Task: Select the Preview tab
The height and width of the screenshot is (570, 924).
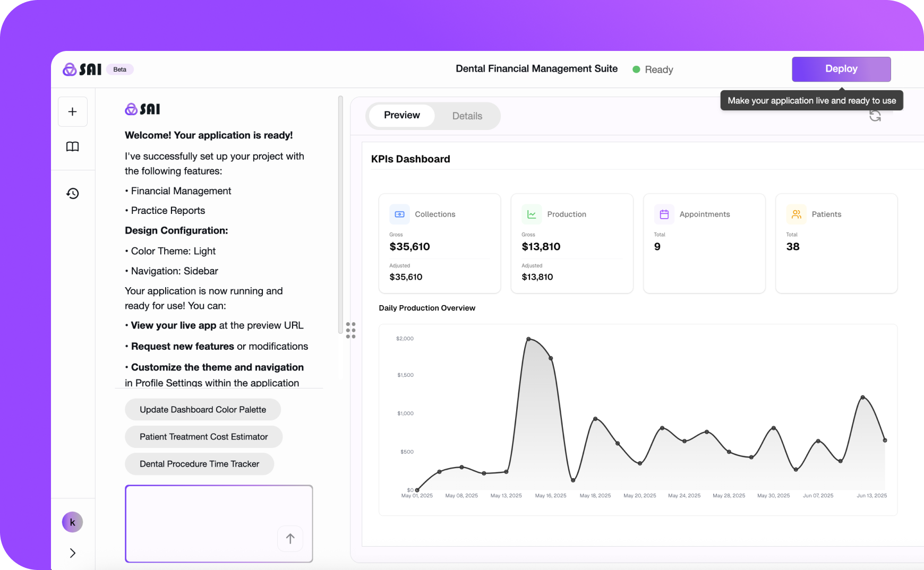Action: click(401, 115)
